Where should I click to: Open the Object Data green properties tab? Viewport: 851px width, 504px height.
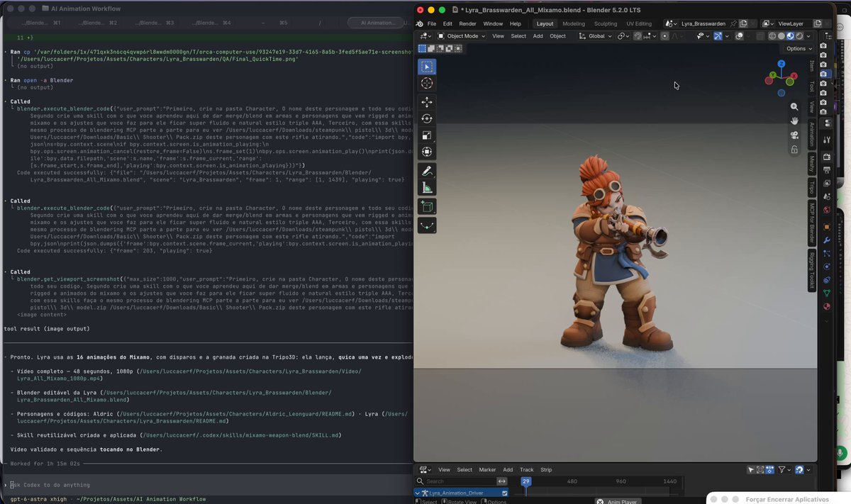[x=826, y=292]
